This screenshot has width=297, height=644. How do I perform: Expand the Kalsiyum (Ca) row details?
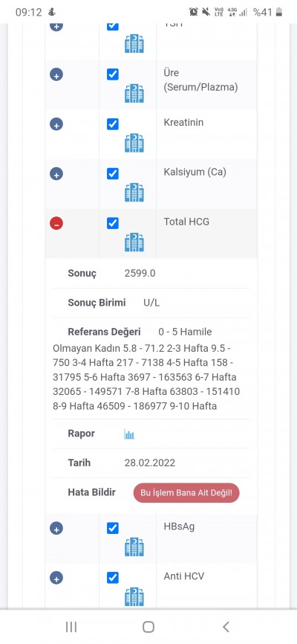coord(56,174)
